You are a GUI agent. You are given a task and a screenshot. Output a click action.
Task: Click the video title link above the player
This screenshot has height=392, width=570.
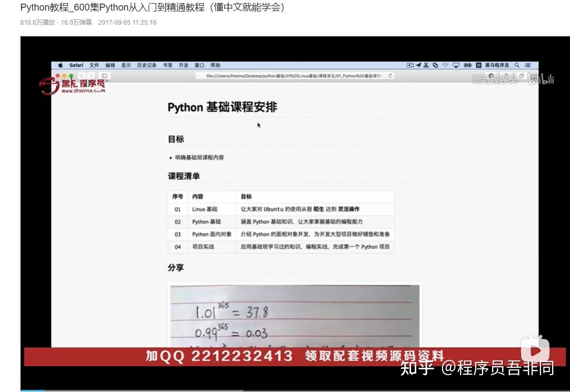point(152,8)
